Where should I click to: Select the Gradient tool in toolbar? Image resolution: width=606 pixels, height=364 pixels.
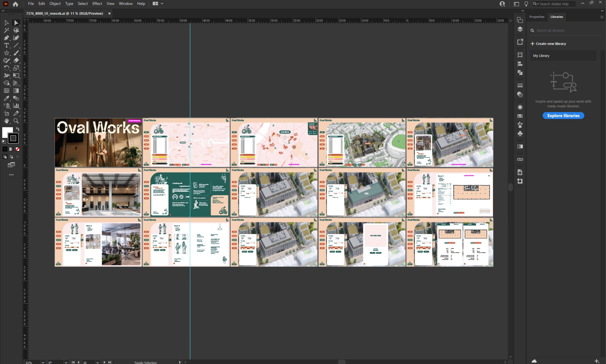[16, 91]
